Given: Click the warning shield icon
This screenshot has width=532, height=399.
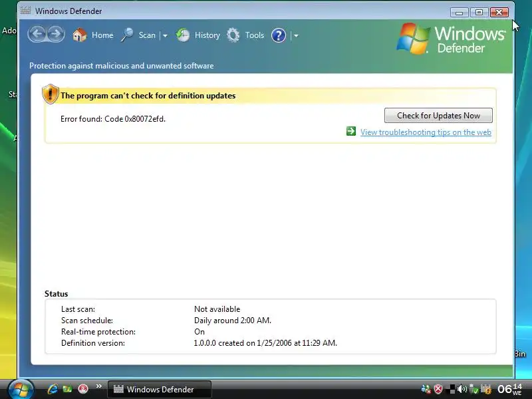Looking at the screenshot, I should (51, 94).
